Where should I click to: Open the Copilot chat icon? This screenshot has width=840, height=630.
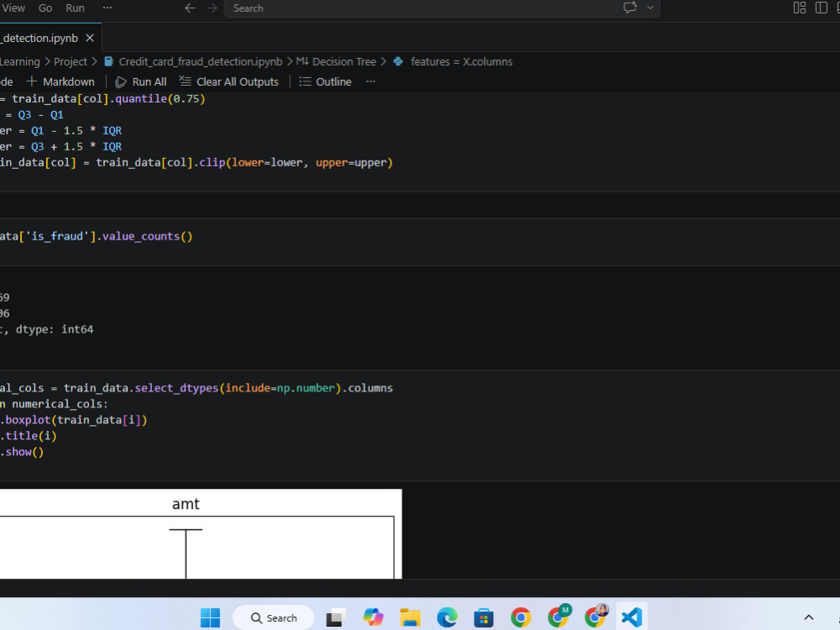(x=630, y=8)
